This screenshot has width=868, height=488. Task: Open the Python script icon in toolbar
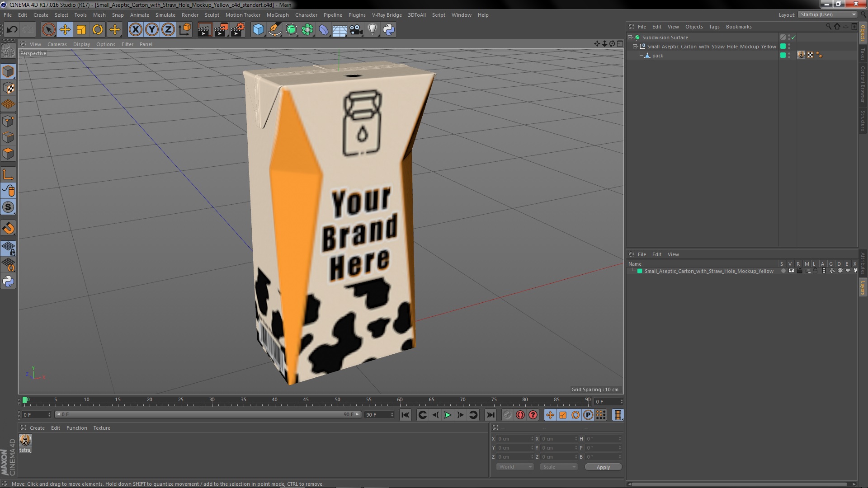click(x=389, y=30)
